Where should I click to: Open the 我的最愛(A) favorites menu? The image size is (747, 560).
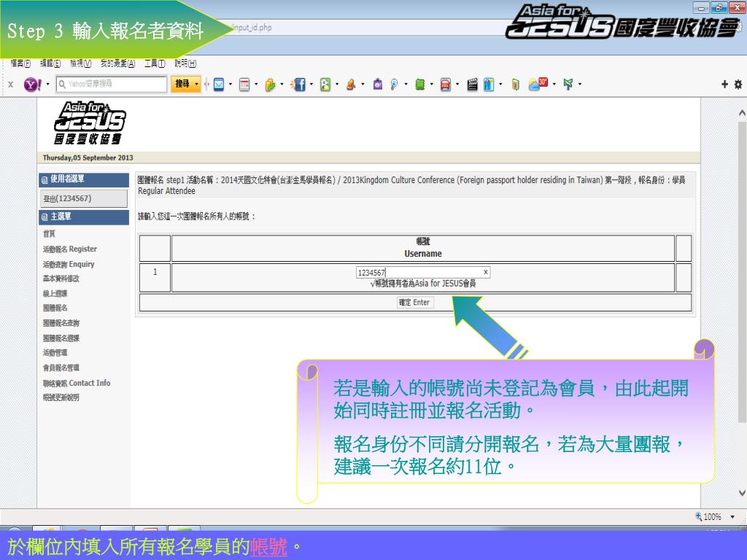coord(117,64)
